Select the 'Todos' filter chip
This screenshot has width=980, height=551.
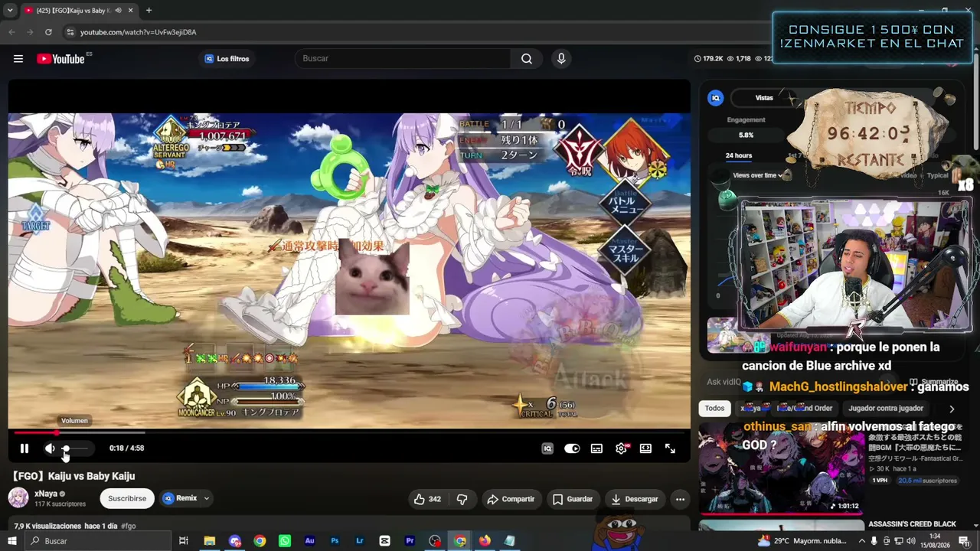click(714, 409)
